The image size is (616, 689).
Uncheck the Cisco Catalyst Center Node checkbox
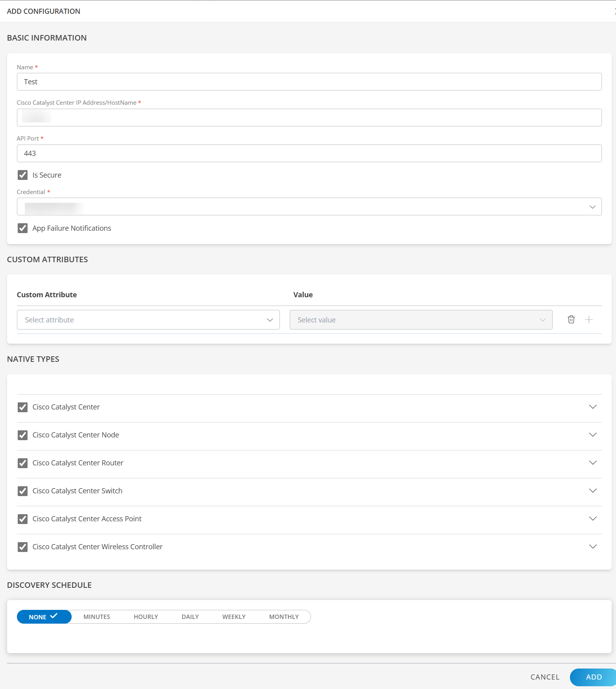pos(23,435)
